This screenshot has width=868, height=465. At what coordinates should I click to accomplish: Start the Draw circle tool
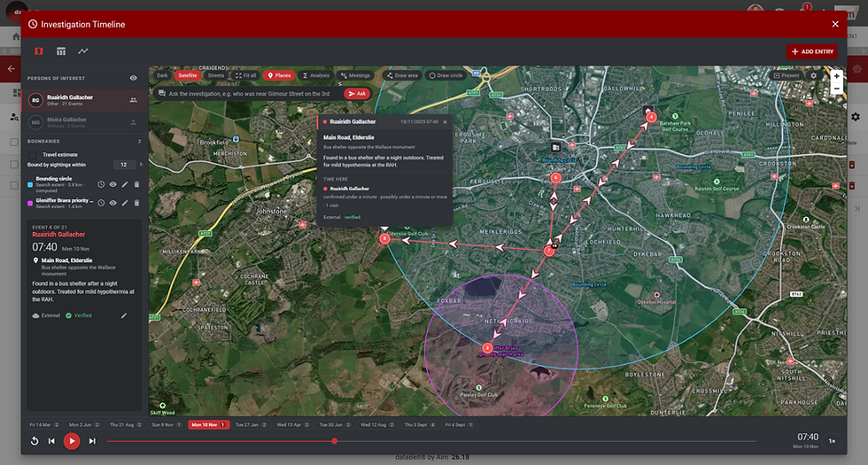tap(446, 75)
